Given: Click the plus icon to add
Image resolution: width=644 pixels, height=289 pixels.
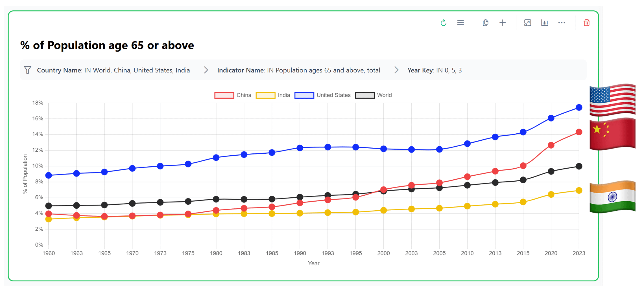Looking at the screenshot, I should [x=503, y=23].
